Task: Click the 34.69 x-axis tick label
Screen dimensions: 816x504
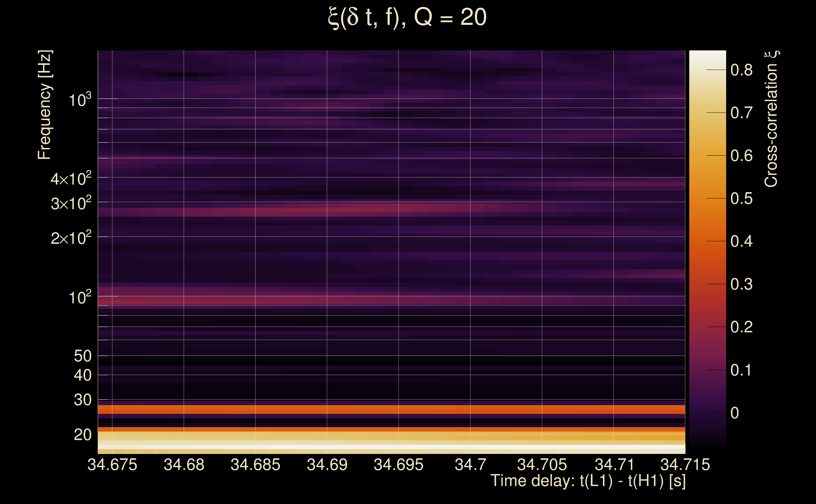Action: (x=327, y=465)
